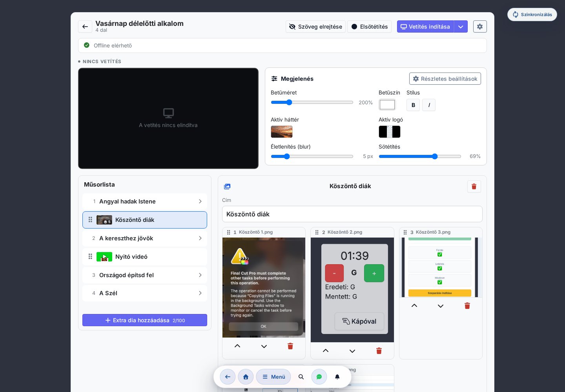Click Extra dia hozzáadása button
The image size is (565, 392).
[x=145, y=320]
